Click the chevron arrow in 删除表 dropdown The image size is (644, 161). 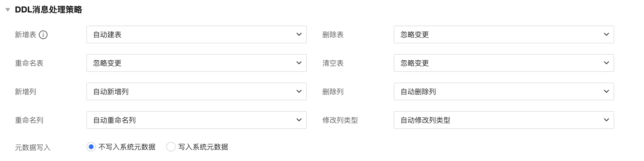pos(606,34)
